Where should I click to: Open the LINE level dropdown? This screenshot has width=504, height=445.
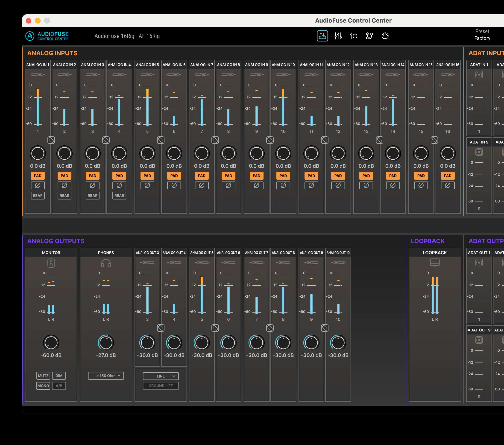(x=161, y=376)
